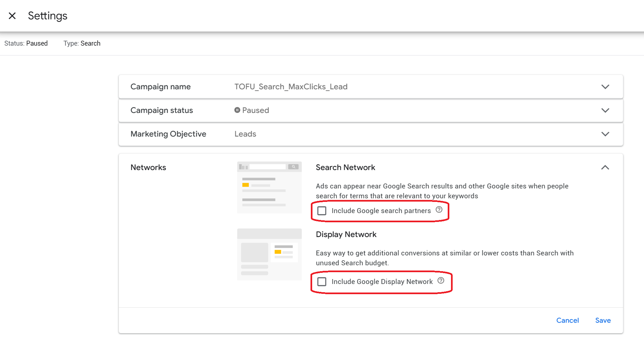The height and width of the screenshot is (348, 644).
Task: Expand the Campaign name row
Action: coord(605,87)
